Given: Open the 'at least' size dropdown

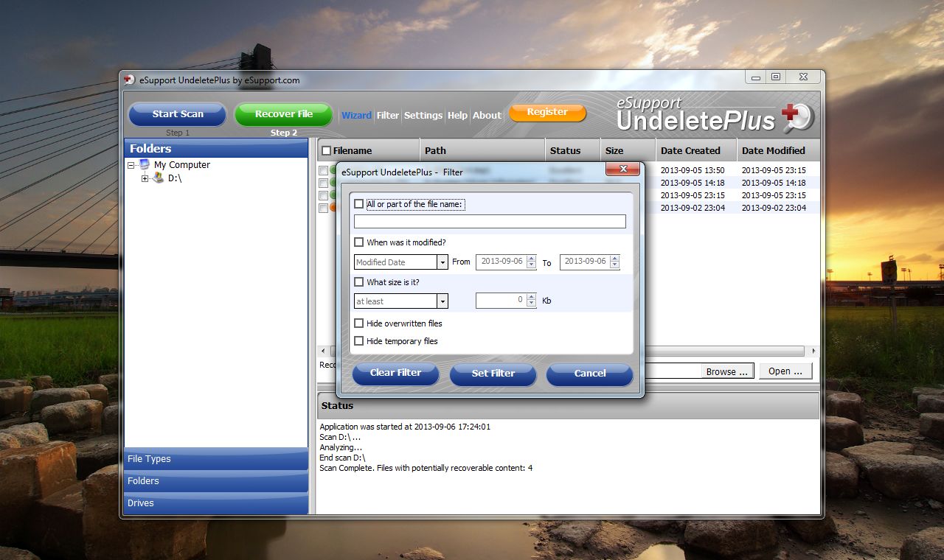Looking at the screenshot, I should 442,301.
